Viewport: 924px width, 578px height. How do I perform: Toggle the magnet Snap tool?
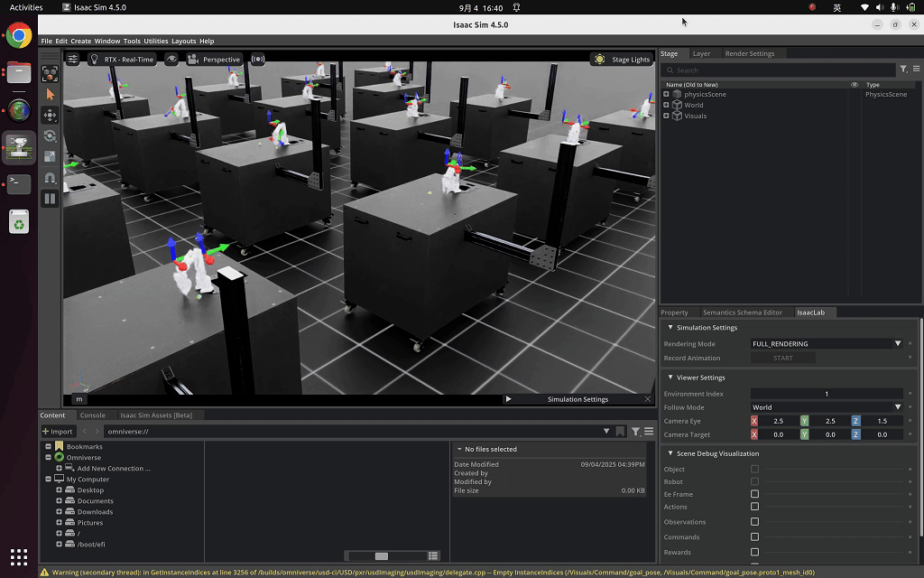point(51,178)
